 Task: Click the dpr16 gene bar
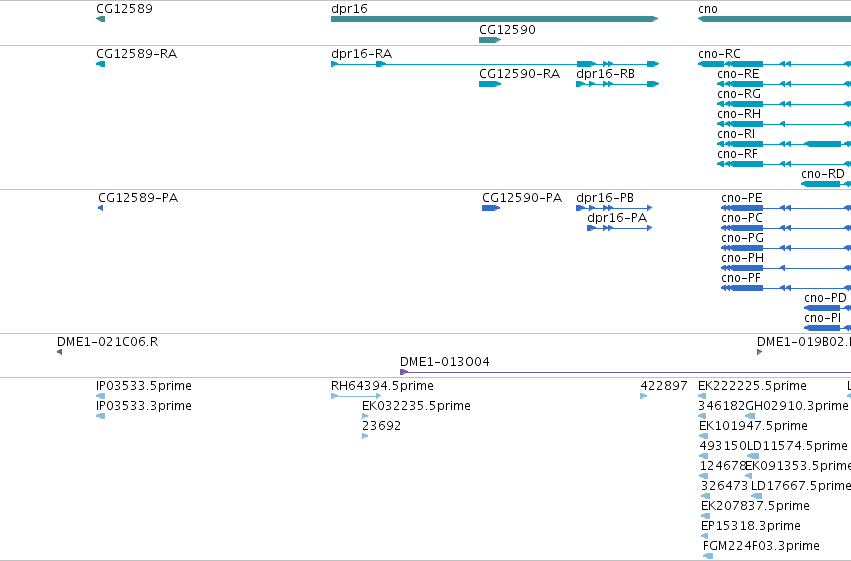pos(494,19)
